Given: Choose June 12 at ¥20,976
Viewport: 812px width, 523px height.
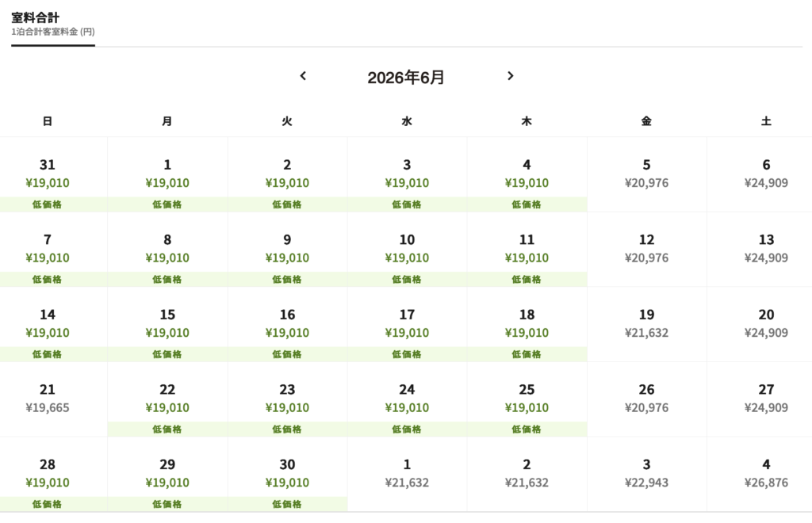Looking at the screenshot, I should 646,249.
